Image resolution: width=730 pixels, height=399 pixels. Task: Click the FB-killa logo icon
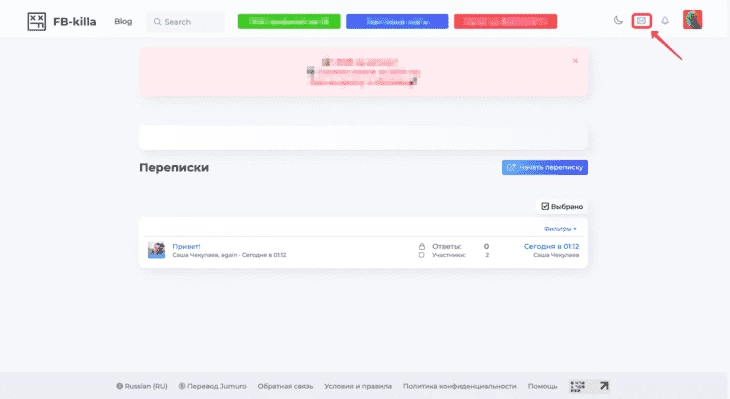tap(36, 21)
